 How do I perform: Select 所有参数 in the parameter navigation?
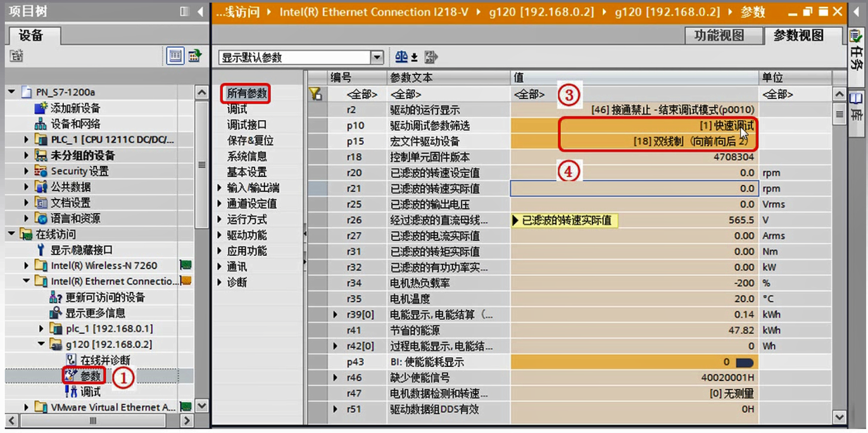click(247, 94)
